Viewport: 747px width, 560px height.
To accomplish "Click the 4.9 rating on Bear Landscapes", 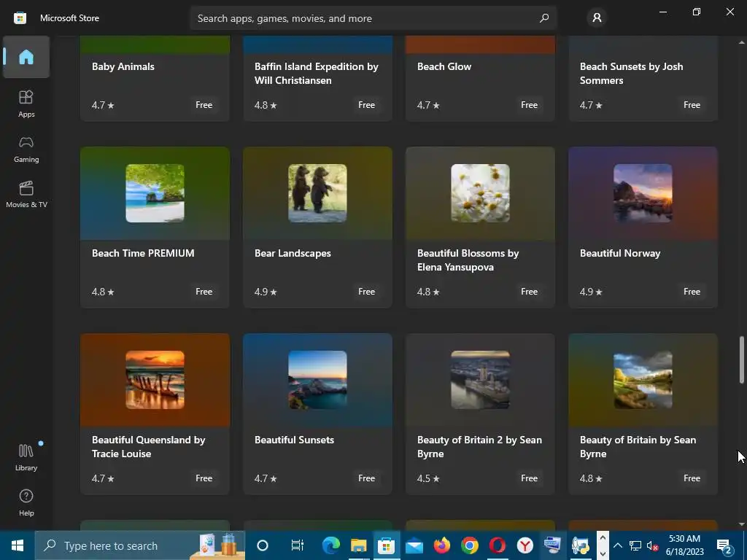I will [x=266, y=292].
